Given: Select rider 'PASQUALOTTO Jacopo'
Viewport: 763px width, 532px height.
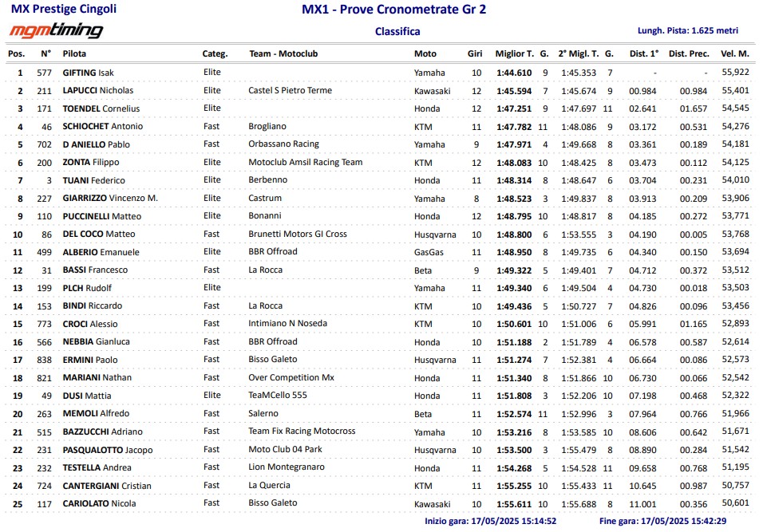Looking at the screenshot, I should pyautogui.click(x=108, y=451).
